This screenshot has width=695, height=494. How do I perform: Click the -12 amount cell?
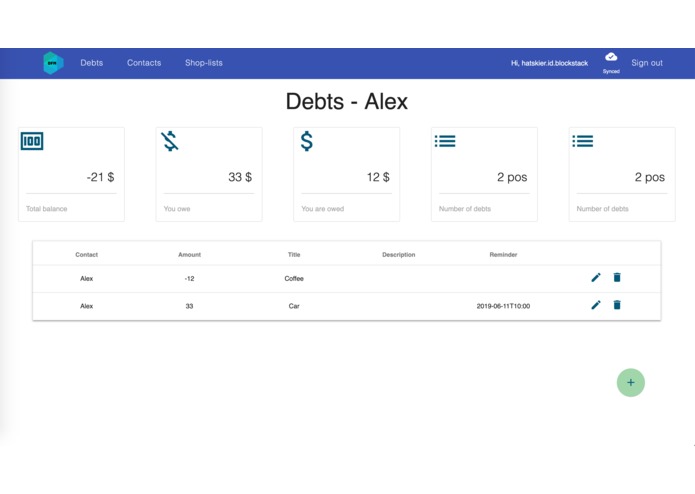[189, 279]
